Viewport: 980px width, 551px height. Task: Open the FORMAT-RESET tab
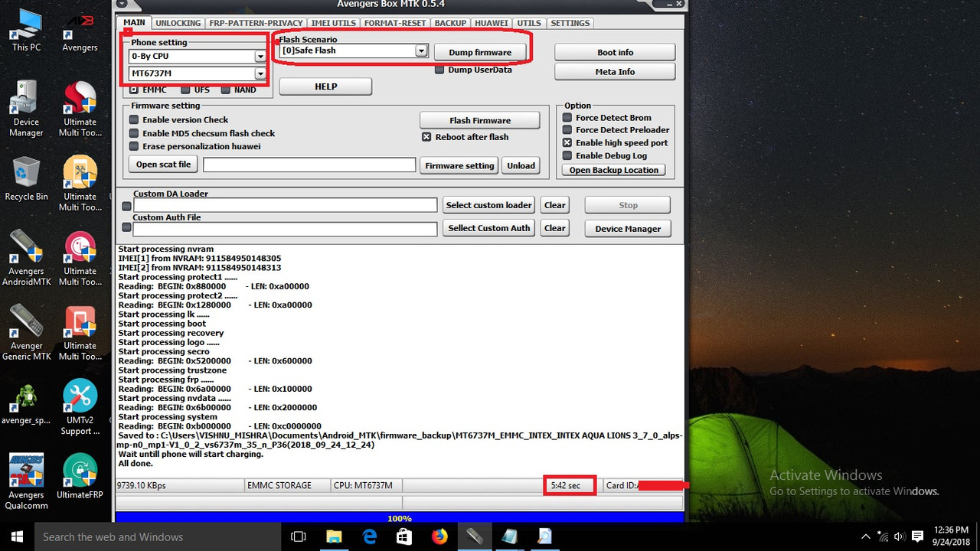point(395,23)
